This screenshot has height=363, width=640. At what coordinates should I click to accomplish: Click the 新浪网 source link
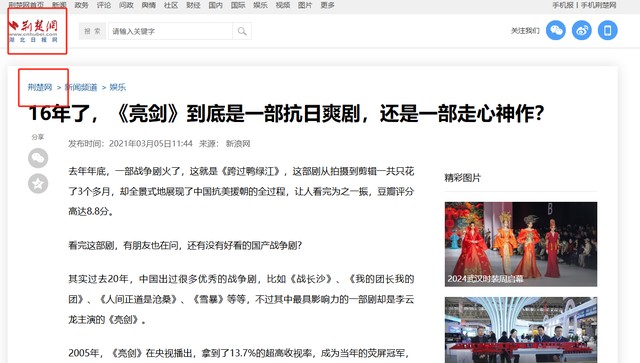(x=238, y=144)
